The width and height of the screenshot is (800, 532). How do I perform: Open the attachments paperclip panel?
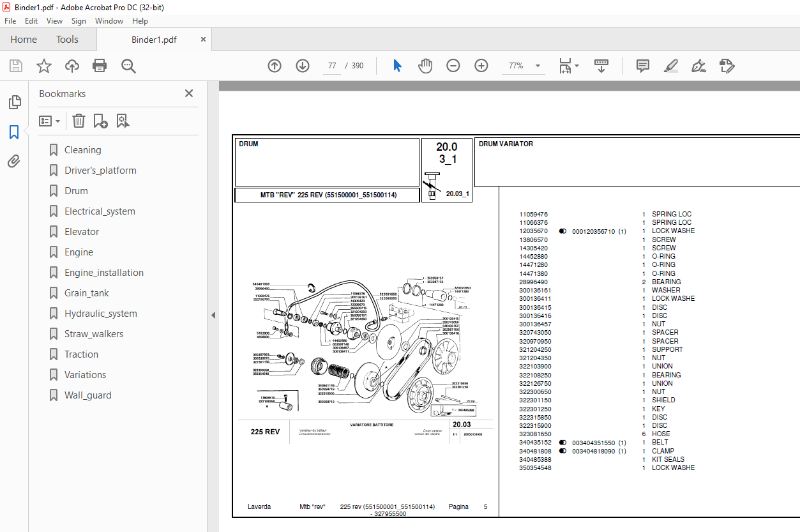click(14, 162)
